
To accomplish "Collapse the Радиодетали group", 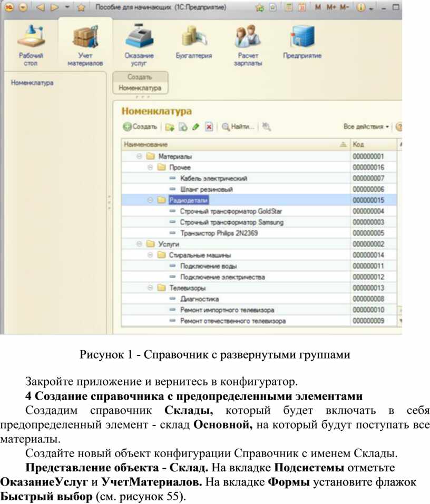I will pos(150,200).
